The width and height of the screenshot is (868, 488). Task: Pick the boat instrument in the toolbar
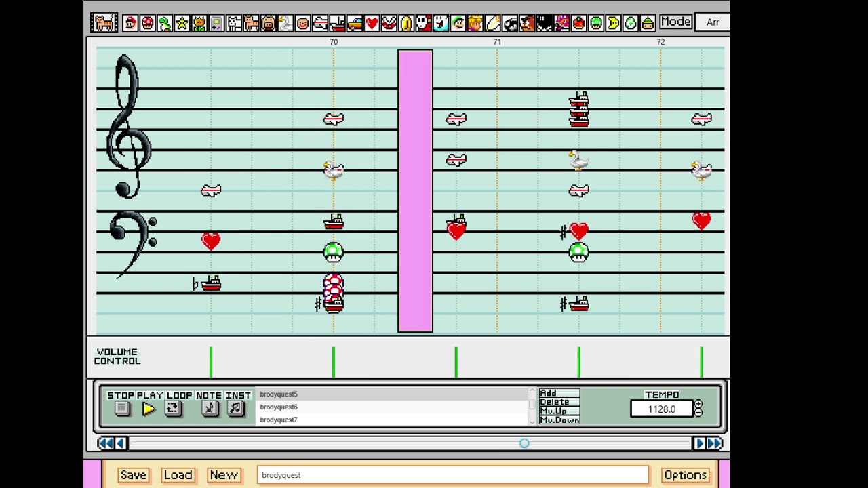(x=337, y=23)
